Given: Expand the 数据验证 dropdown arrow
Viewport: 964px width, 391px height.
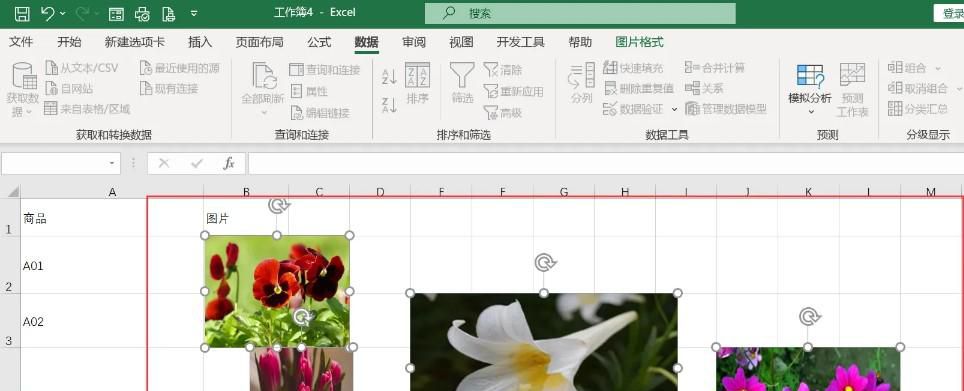Looking at the screenshot, I should tap(674, 109).
